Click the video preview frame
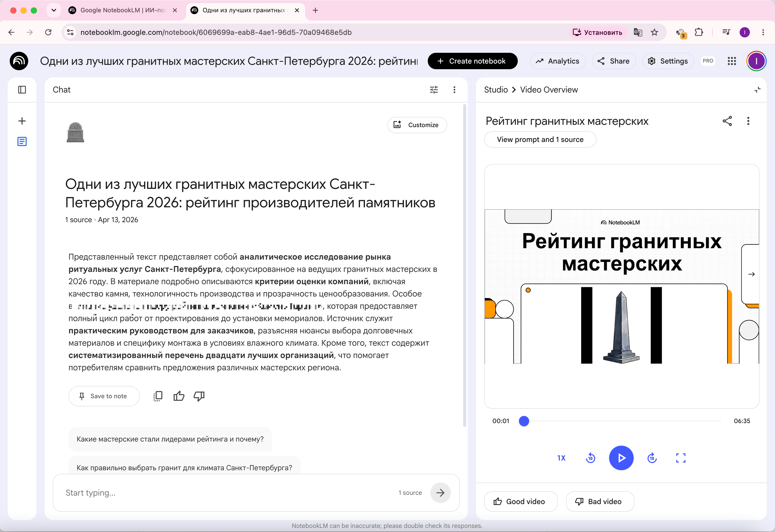 622,286
